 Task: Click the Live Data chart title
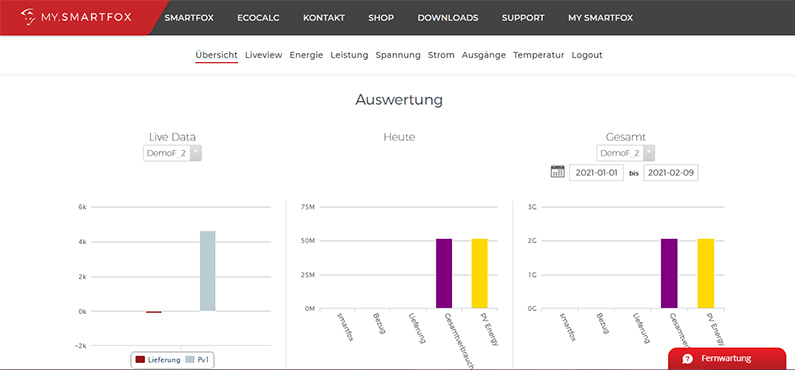(x=172, y=137)
